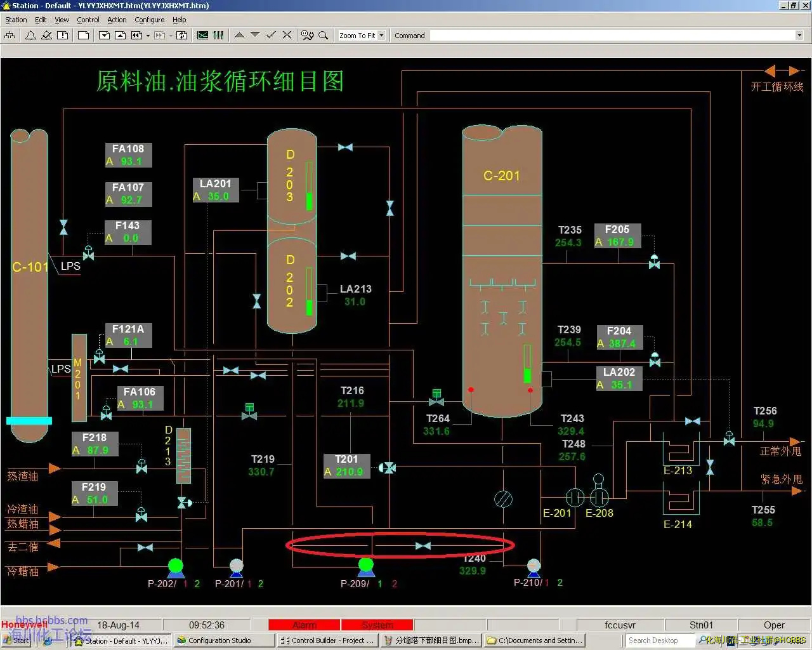Click the D203 green level bar
This screenshot has width=812, height=650.
point(310,187)
